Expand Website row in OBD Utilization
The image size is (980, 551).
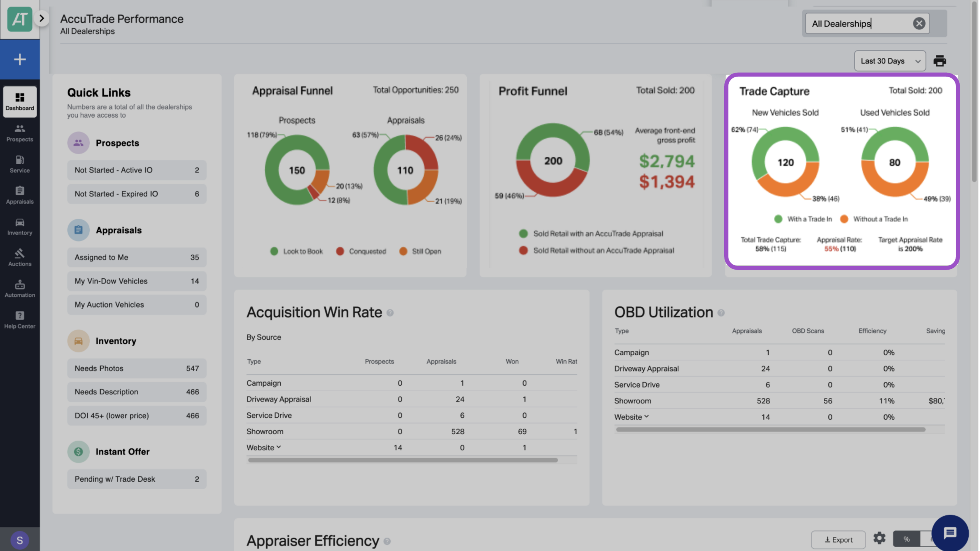647,417
